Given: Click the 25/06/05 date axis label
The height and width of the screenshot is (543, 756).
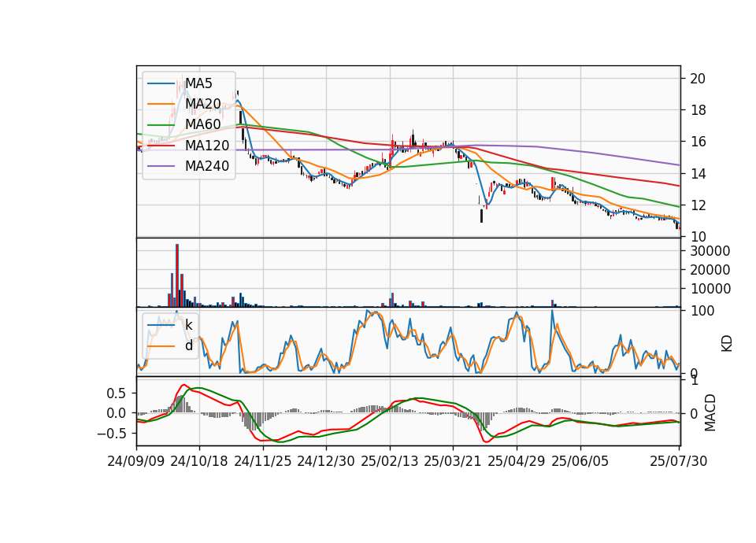Looking at the screenshot, I should [x=580, y=461].
